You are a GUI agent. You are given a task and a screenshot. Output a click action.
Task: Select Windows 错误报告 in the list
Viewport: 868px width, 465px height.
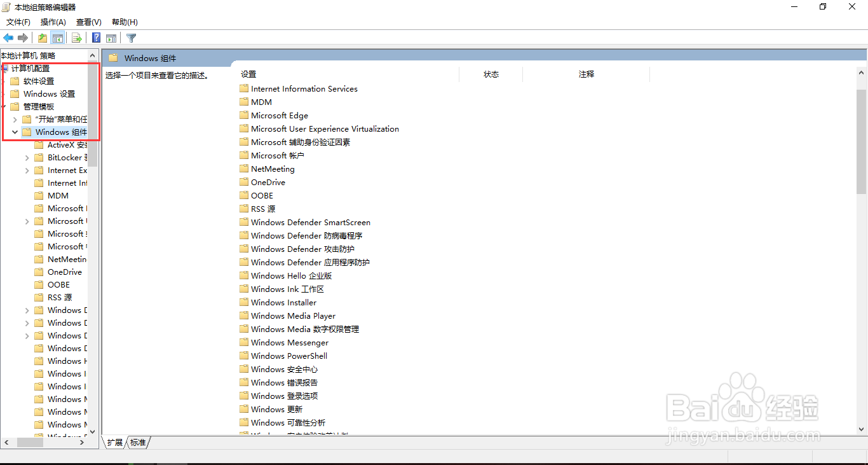tap(284, 382)
